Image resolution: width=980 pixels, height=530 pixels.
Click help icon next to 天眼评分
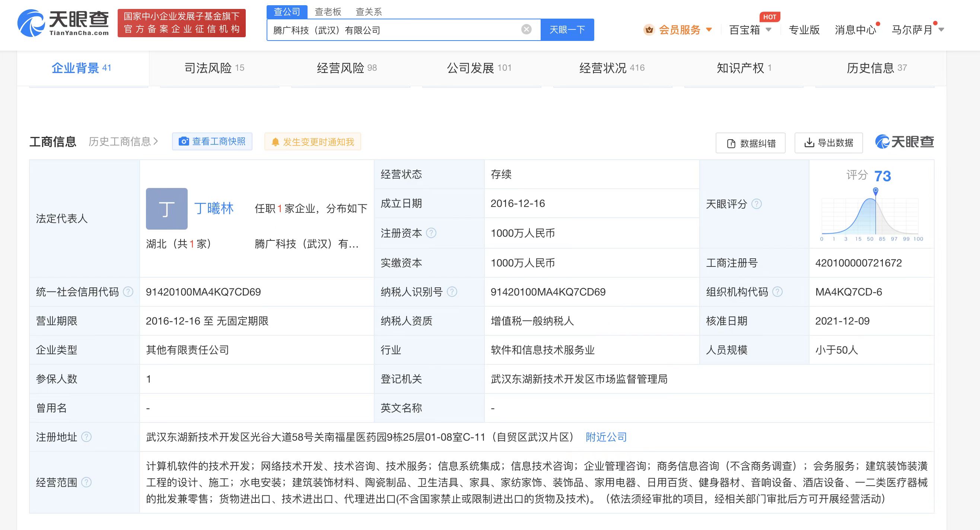pyautogui.click(x=757, y=204)
